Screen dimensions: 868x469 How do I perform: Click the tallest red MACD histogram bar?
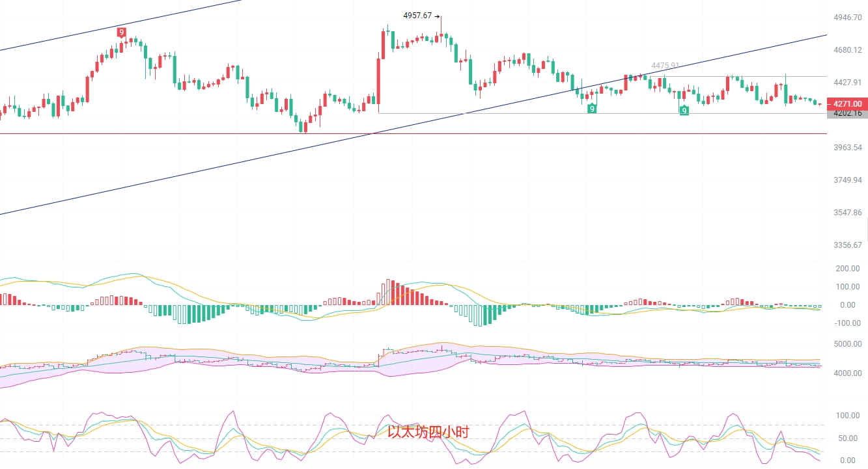[x=388, y=292]
